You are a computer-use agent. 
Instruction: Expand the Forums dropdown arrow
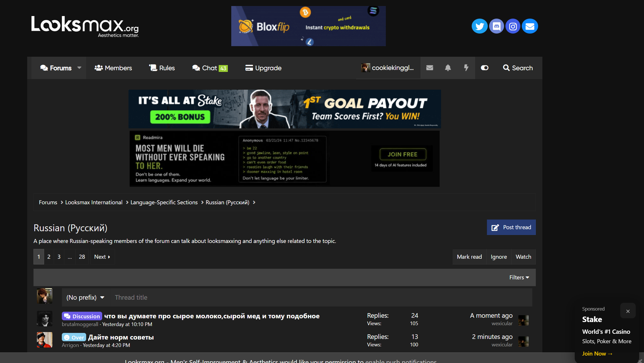point(79,68)
